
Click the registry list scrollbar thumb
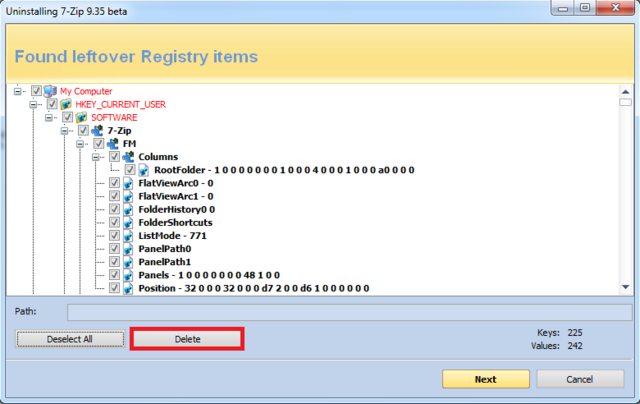point(625,102)
